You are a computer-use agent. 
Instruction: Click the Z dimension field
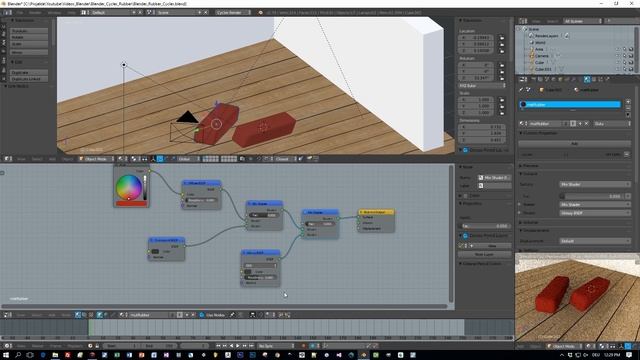[482, 140]
